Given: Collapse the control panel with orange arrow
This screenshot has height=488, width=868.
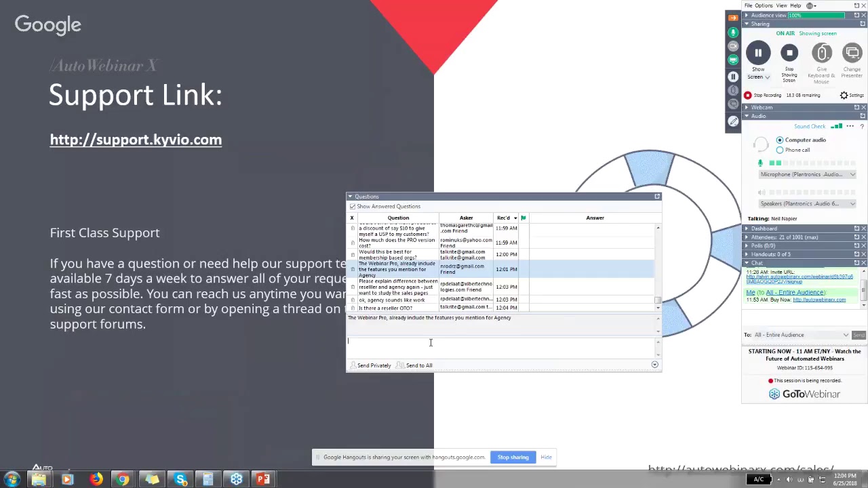Looking at the screenshot, I should pos(733,18).
